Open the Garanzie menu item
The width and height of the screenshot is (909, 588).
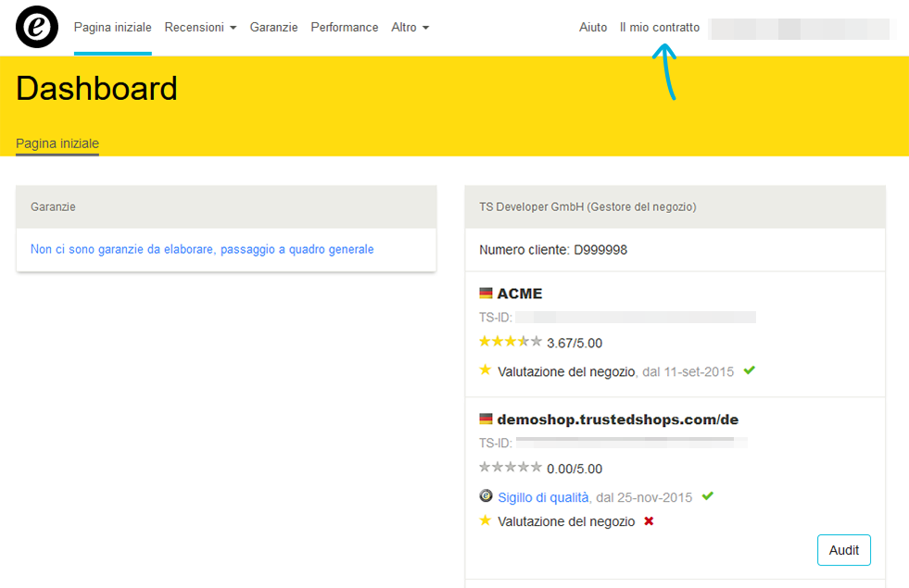tap(273, 27)
